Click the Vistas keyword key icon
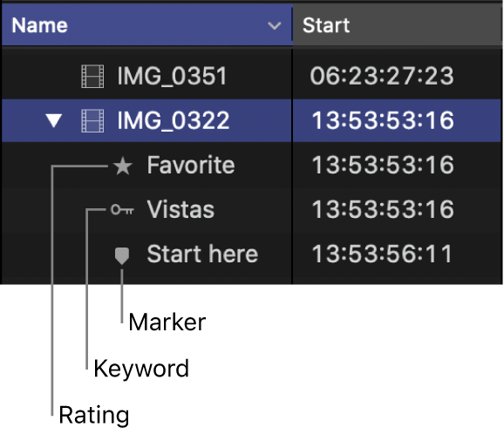Screen dimensions: 504x441 click(122, 210)
